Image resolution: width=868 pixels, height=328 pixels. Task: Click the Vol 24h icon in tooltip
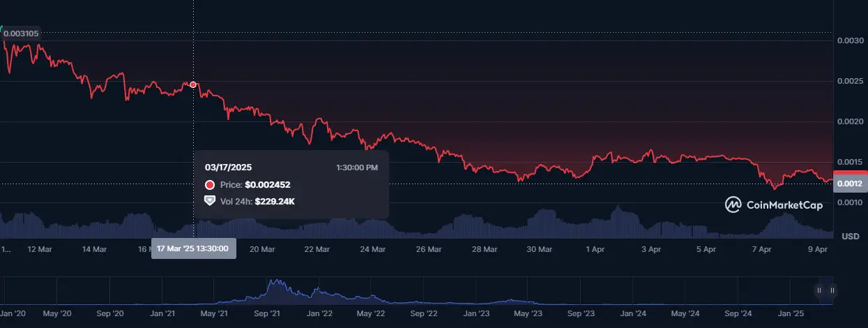(x=209, y=201)
